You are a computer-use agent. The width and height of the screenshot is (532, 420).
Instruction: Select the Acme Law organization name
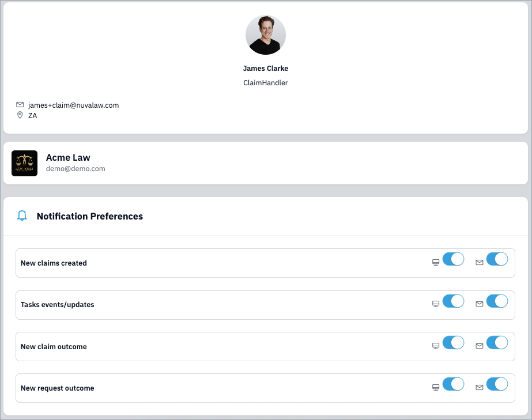coord(68,157)
